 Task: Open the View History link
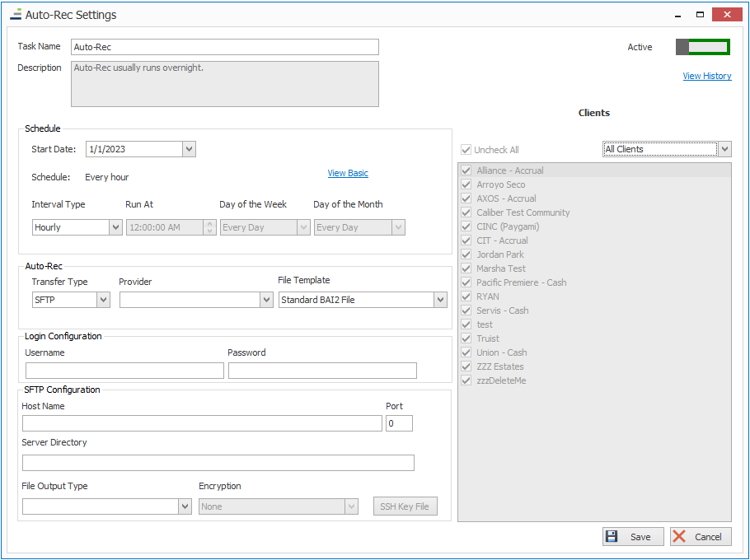[x=706, y=76]
